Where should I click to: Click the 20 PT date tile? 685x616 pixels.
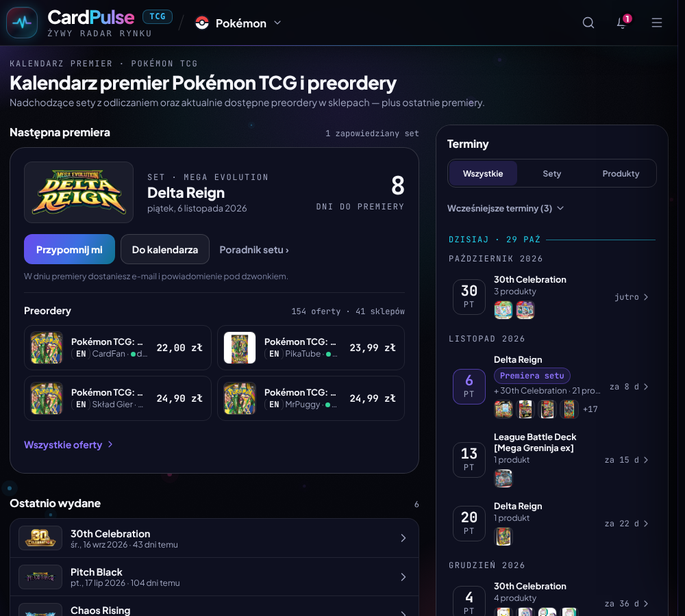click(x=469, y=524)
